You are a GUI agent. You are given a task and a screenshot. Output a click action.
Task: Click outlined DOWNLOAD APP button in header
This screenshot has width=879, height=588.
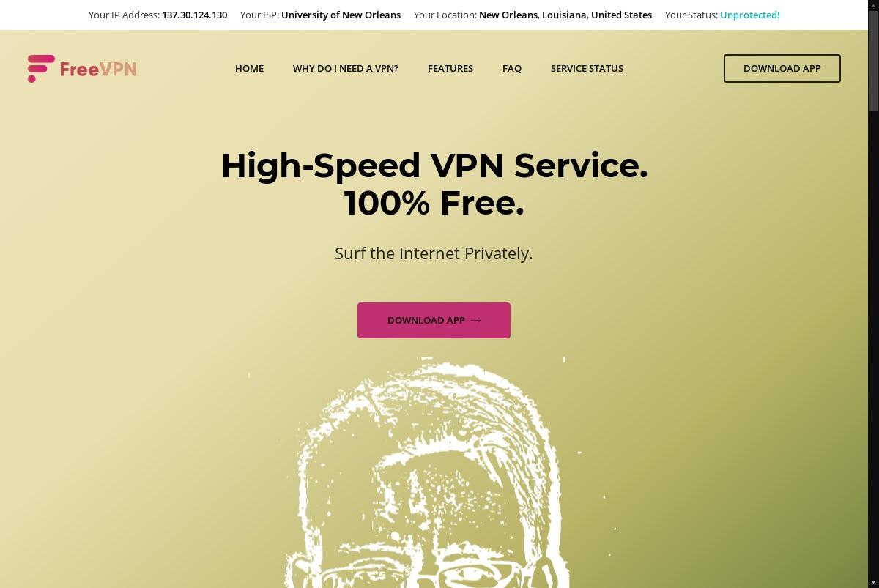pos(782,68)
